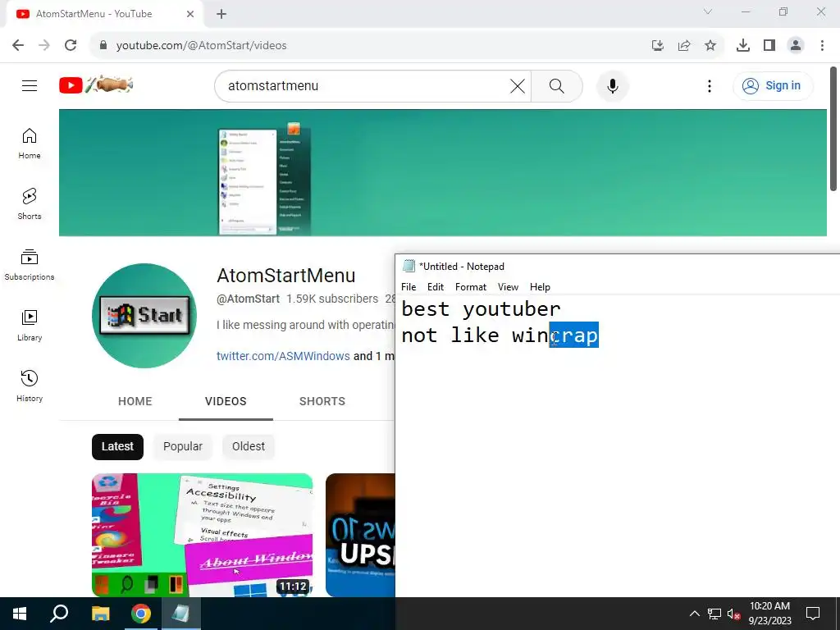The image size is (840, 630).
Task: Open the Windows Start menu
Action: point(20,614)
